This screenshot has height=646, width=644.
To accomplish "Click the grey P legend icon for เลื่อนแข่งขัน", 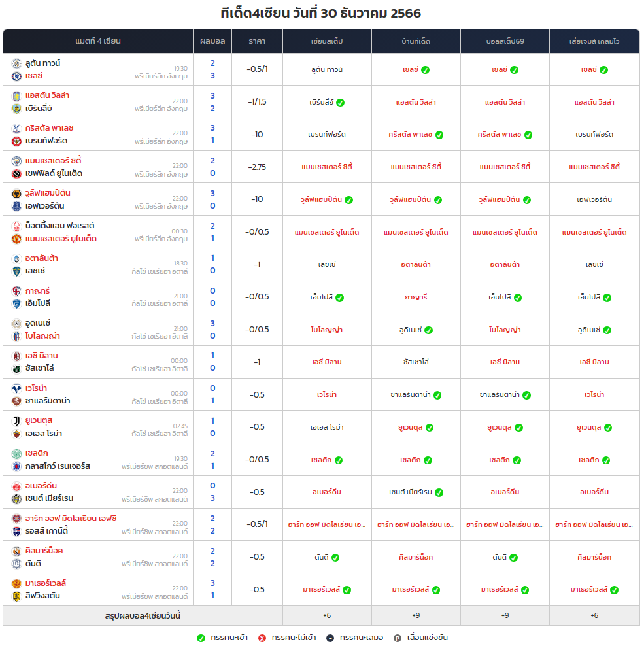I will coord(398,637).
